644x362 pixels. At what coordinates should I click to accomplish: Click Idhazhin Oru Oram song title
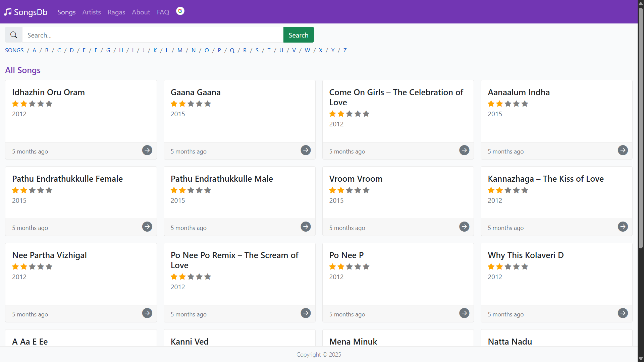tap(48, 92)
